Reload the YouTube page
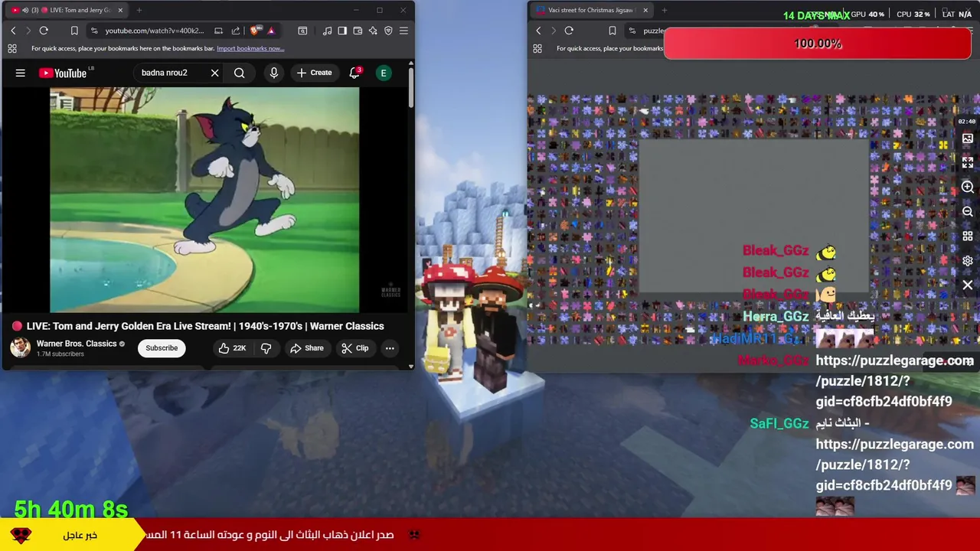 point(44,31)
